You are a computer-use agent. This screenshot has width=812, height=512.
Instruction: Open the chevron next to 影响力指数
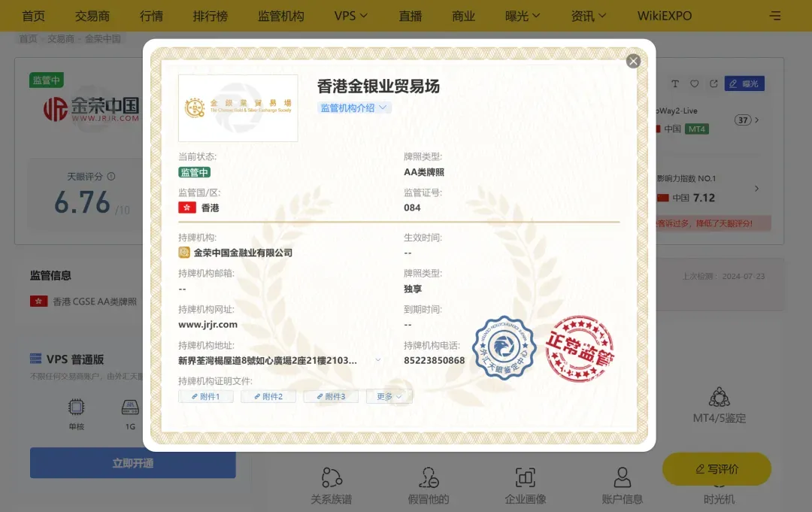[x=756, y=189]
